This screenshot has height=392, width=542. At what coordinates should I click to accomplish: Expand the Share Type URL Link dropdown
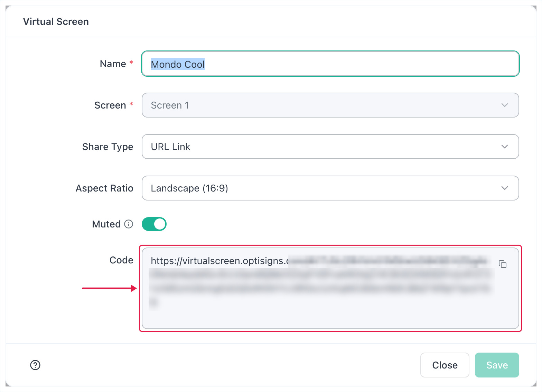point(330,147)
